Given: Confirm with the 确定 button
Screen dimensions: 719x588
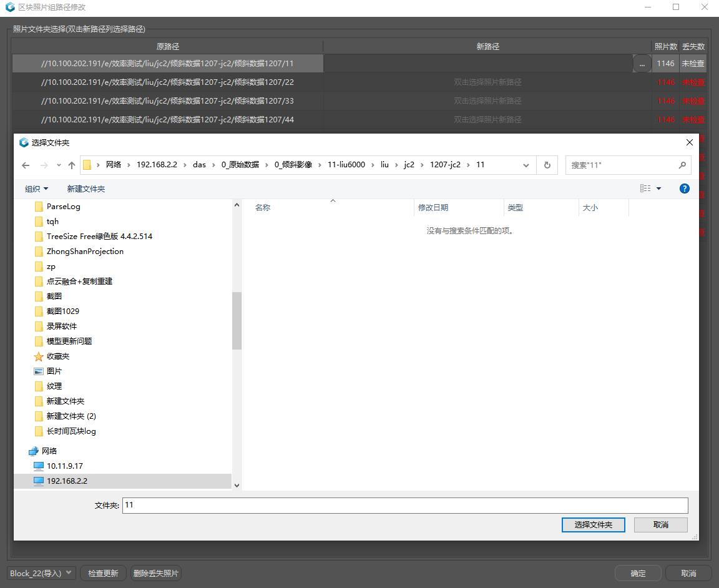Looking at the screenshot, I should click(638, 573).
